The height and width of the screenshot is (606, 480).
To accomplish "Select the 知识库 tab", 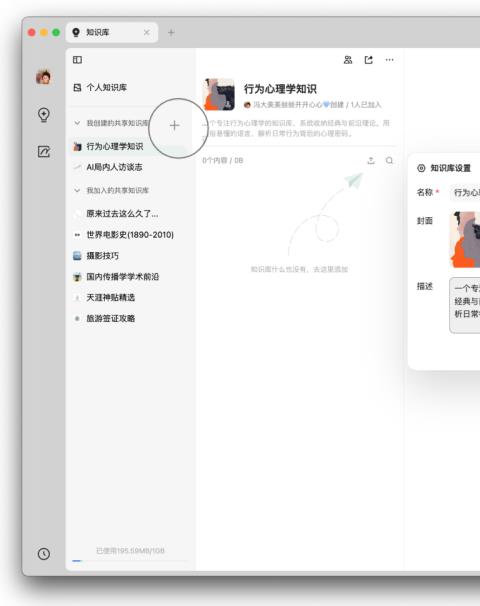I will coord(112,32).
